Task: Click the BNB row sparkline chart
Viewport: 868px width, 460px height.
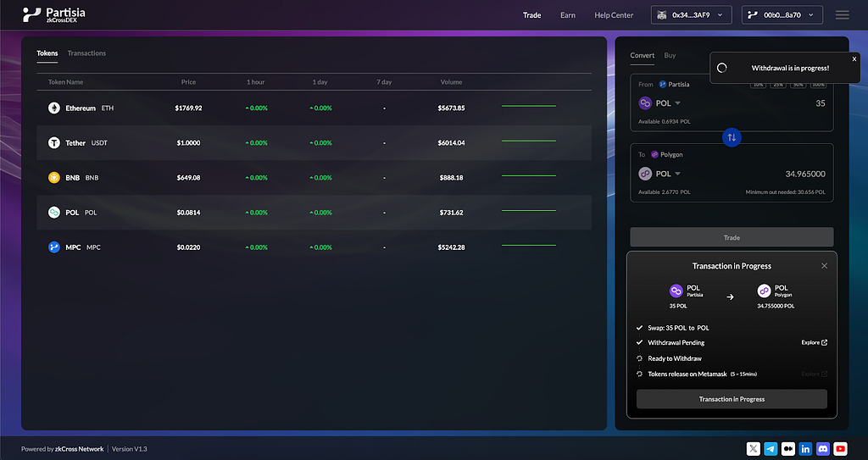Action: pos(529,176)
